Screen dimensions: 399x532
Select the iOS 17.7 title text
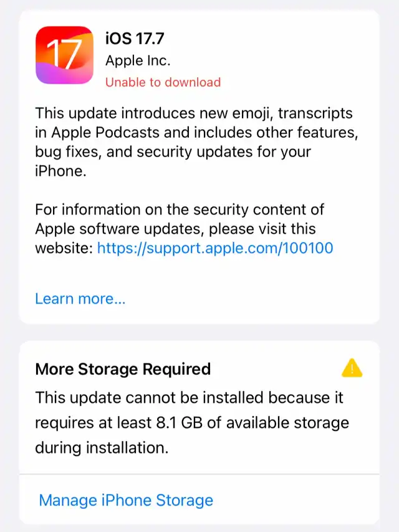pyautogui.click(x=135, y=38)
